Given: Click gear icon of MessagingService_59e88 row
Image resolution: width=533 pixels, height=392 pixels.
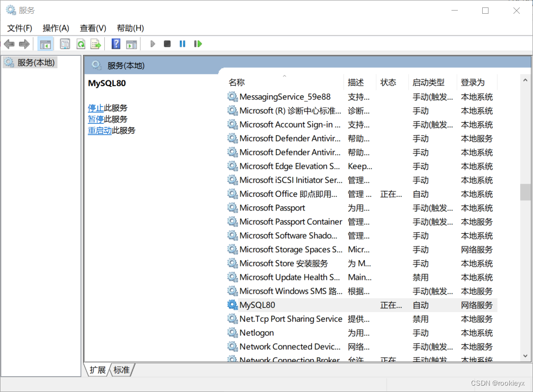Looking at the screenshot, I should pos(232,97).
